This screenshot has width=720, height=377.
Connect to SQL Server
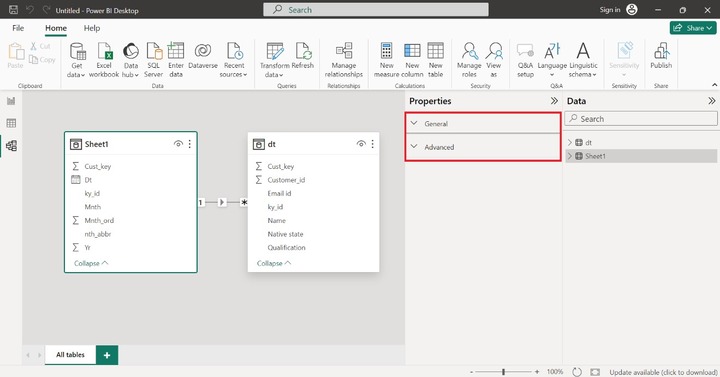pos(153,60)
